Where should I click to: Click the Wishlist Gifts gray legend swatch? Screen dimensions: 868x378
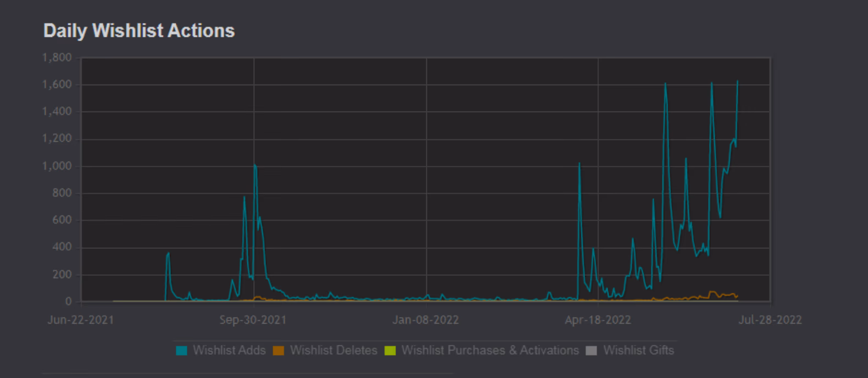coord(591,351)
